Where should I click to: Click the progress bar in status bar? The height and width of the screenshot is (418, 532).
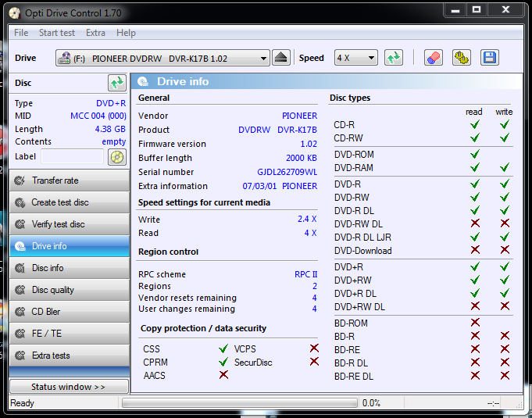tap(240, 403)
